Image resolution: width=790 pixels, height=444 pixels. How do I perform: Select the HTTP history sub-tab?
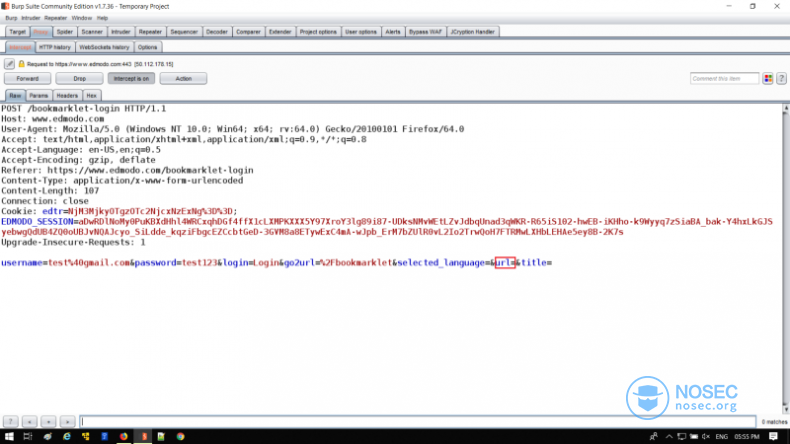tap(54, 47)
